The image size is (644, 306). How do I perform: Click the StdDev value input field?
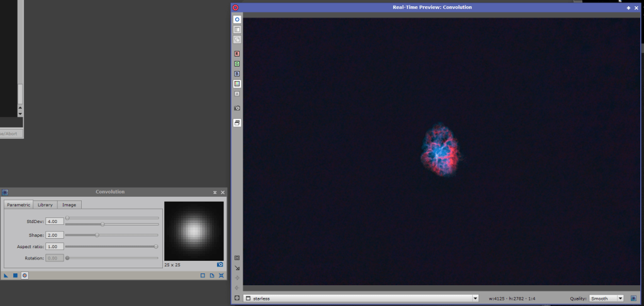(54, 221)
